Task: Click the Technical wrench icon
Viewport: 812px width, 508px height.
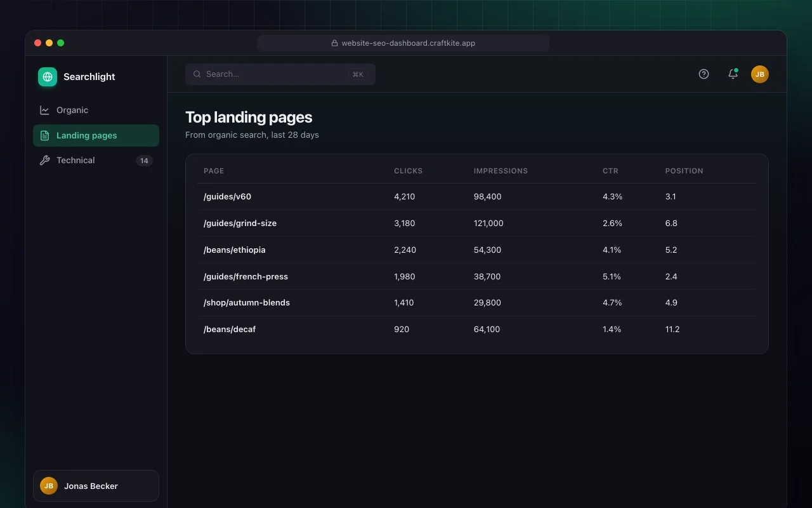Action: tap(44, 160)
